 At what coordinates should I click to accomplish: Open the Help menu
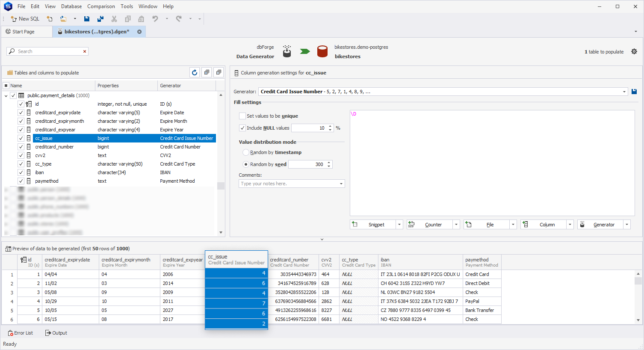click(x=168, y=6)
